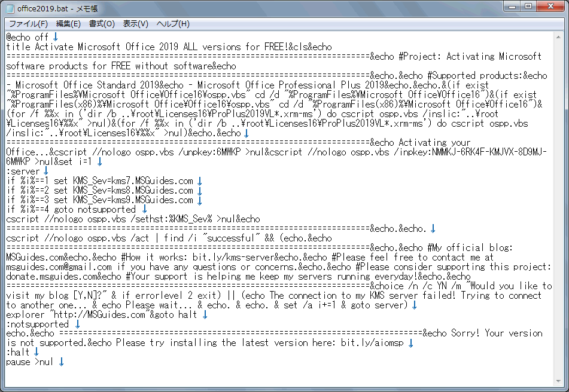The height and width of the screenshot is (392, 569).
Task: Open the 書式(O) menu
Action: (102, 24)
